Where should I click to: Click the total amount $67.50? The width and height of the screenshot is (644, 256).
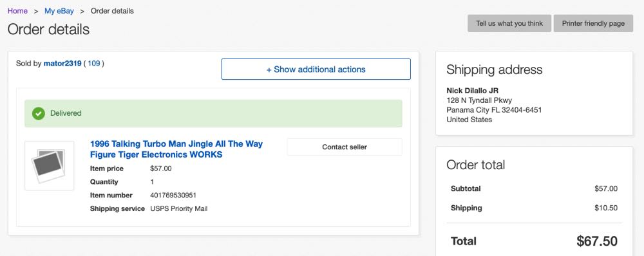pyautogui.click(x=597, y=241)
